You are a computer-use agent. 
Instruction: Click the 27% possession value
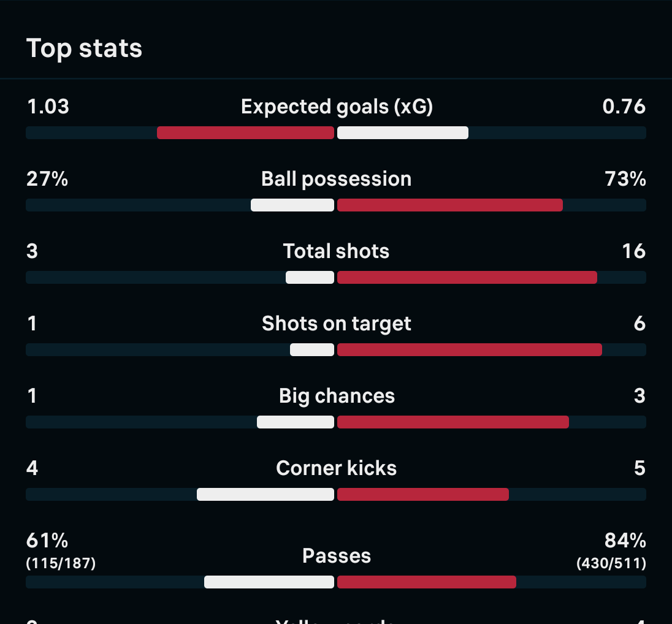[47, 179]
